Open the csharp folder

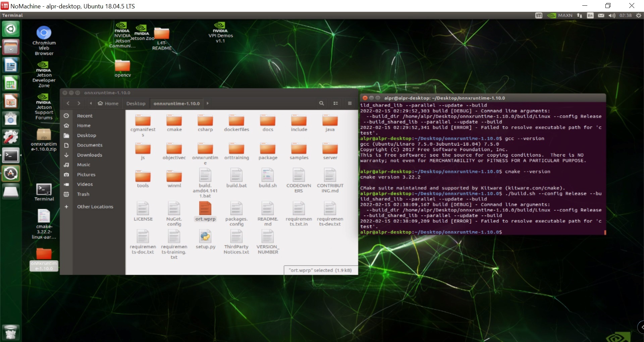[x=205, y=123]
